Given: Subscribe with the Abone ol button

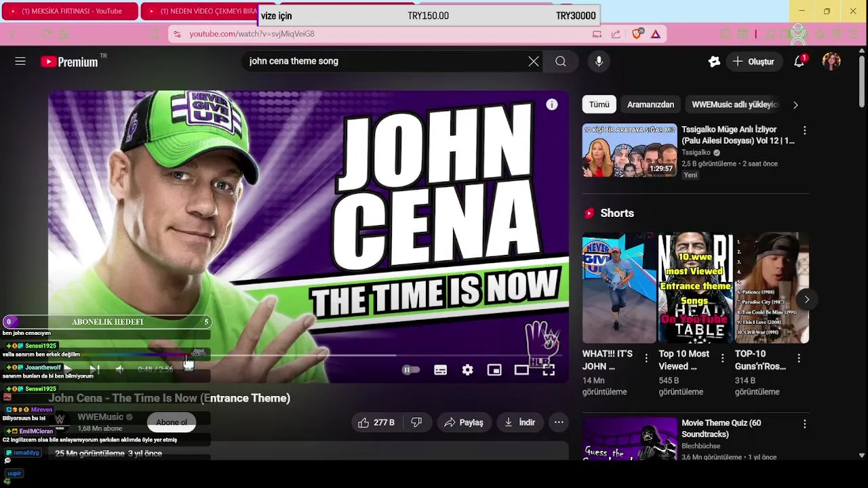Looking at the screenshot, I should pos(172,422).
